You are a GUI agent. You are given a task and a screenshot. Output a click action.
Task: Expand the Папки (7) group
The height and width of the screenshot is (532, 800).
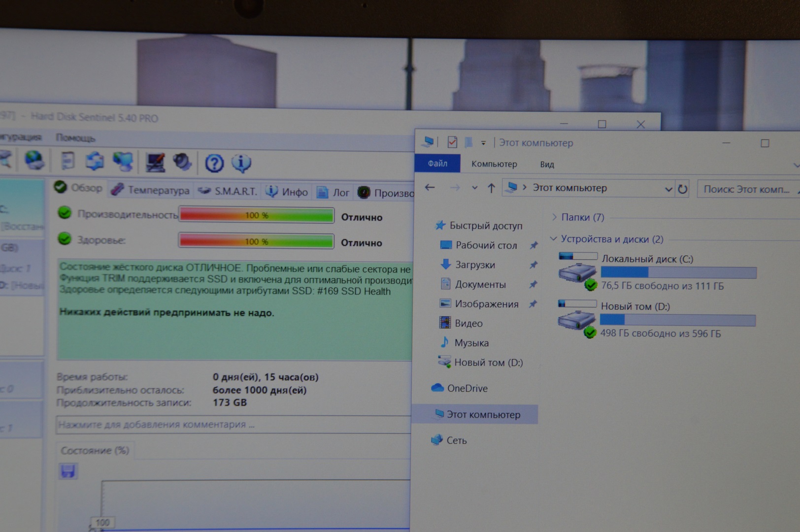coord(554,217)
